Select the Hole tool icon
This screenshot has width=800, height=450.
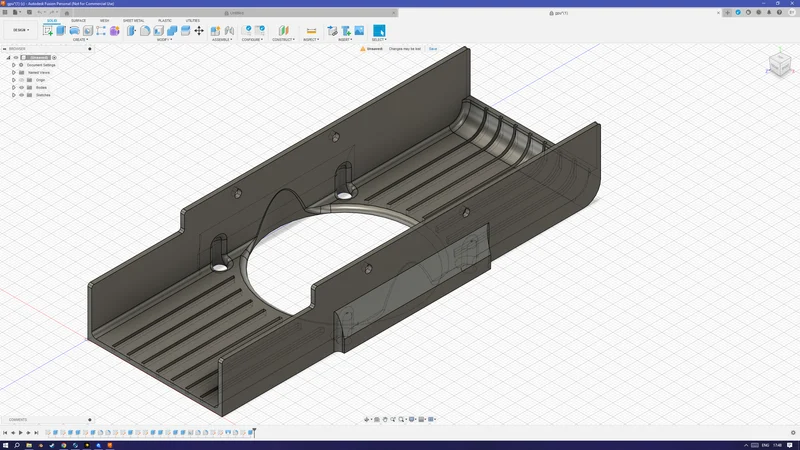tap(88, 31)
